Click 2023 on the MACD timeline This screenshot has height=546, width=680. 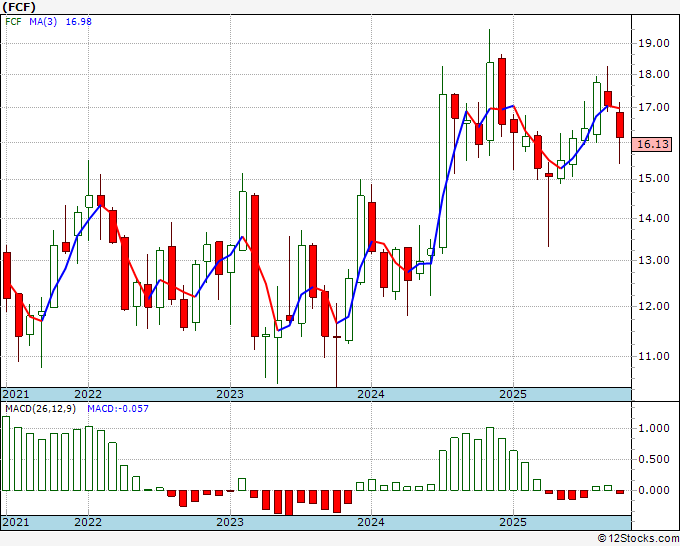[x=230, y=522]
